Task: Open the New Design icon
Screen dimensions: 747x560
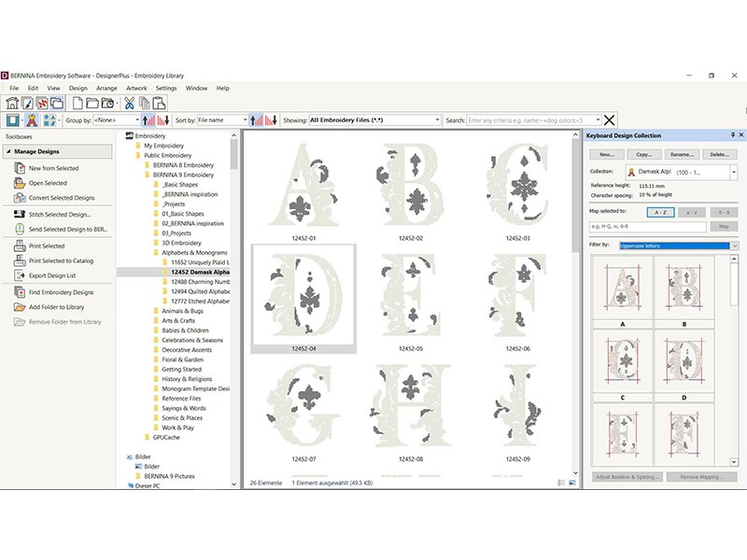Action: click(78, 104)
